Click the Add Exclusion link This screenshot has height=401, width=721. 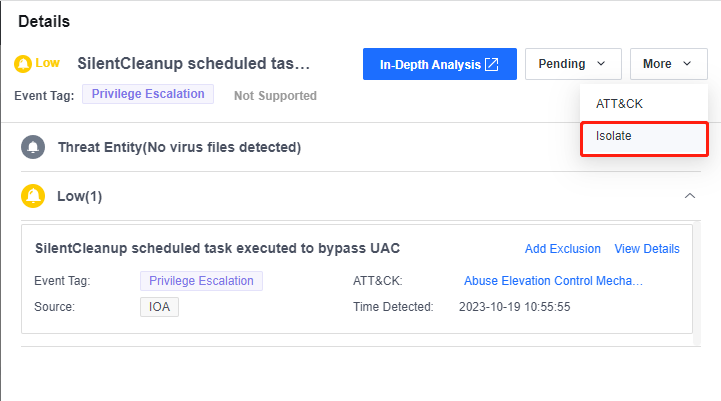coord(563,249)
